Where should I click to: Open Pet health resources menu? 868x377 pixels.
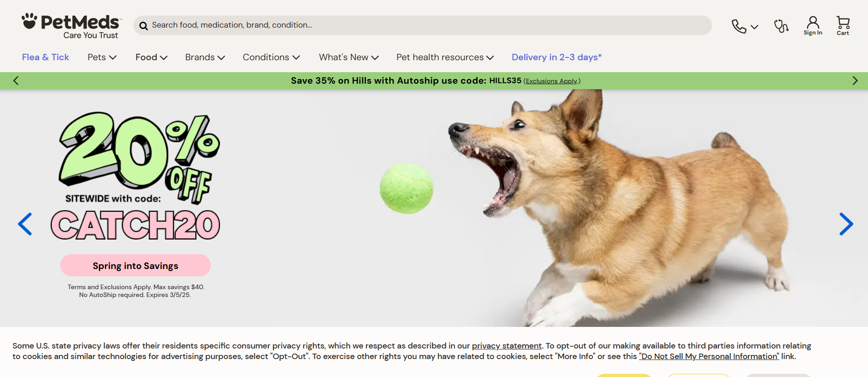[x=445, y=57]
